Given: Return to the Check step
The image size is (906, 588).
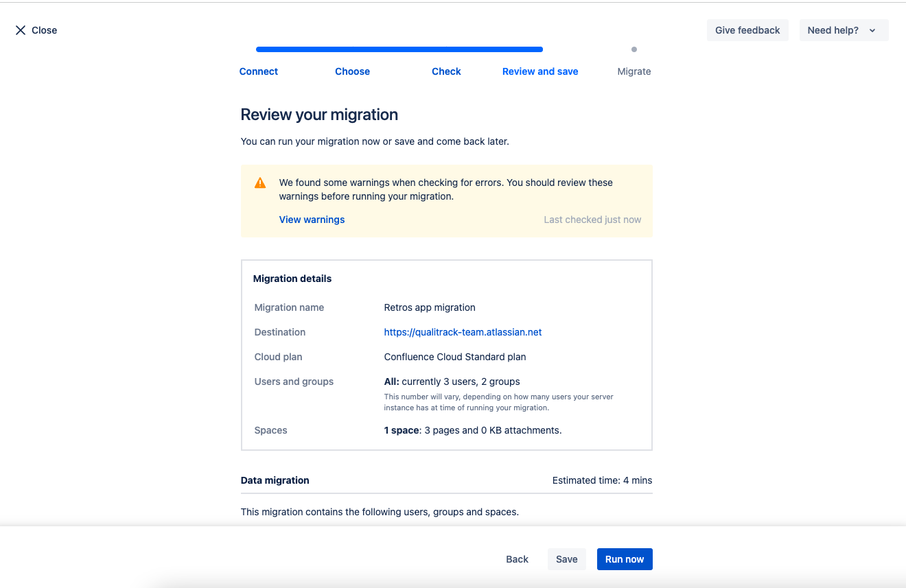Looking at the screenshot, I should pos(446,71).
